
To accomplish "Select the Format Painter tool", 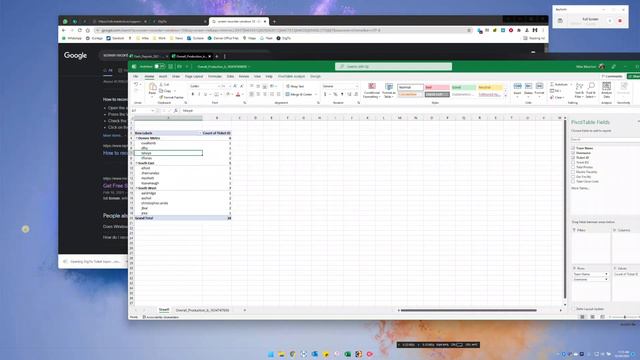I will point(171,98).
